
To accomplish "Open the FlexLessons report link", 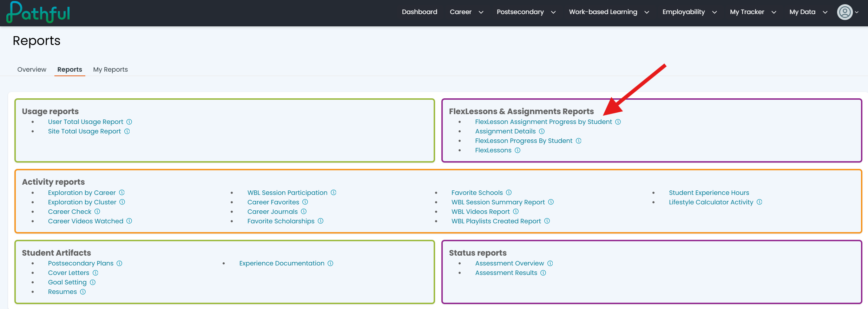I will coord(493,150).
